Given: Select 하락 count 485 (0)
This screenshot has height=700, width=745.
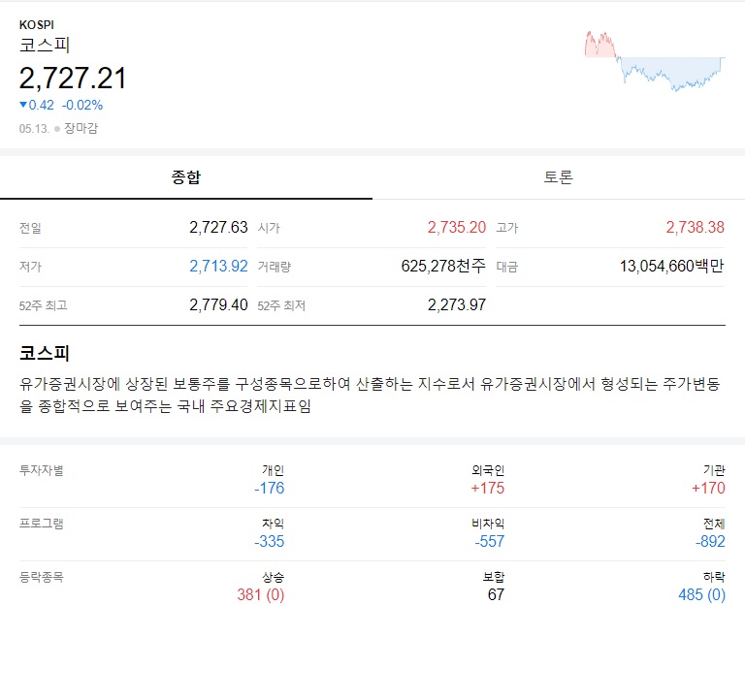Looking at the screenshot, I should click(701, 595).
